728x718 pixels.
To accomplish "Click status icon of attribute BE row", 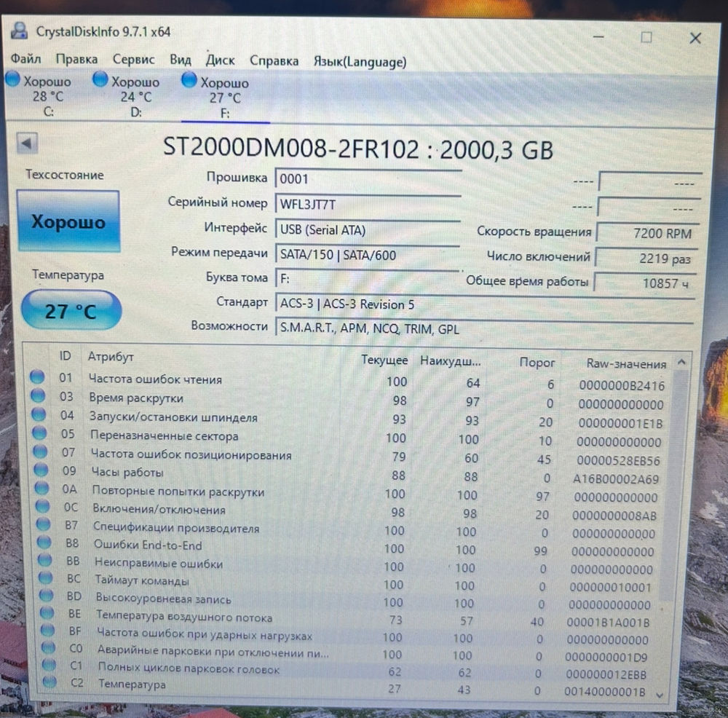I will click(47, 612).
